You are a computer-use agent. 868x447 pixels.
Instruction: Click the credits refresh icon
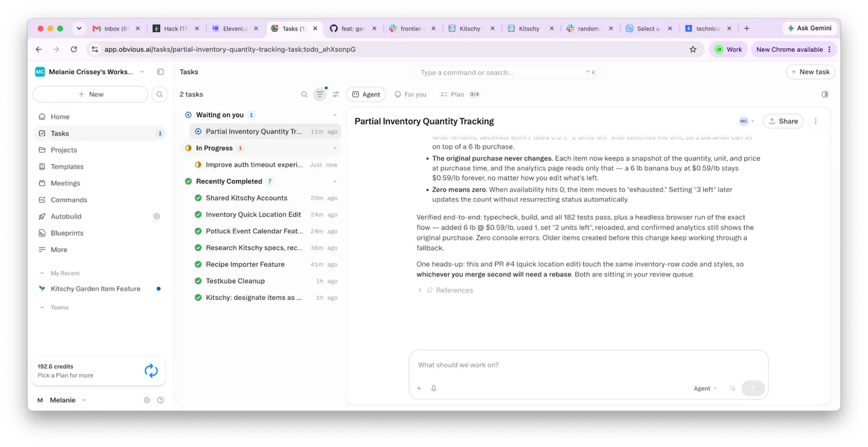(151, 370)
